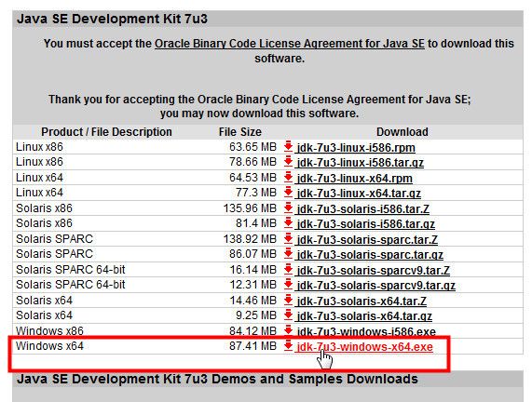Click red download arrow for linux-i586.tar.gz
The width and height of the screenshot is (532, 402).
tap(288, 162)
